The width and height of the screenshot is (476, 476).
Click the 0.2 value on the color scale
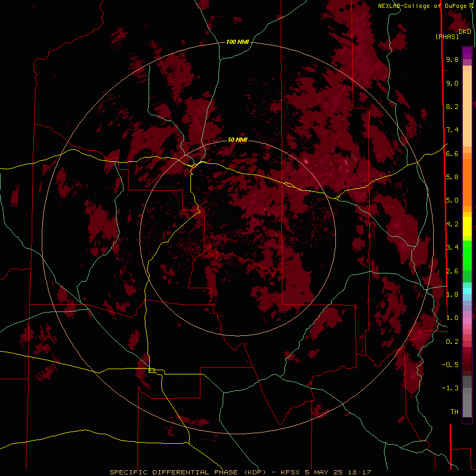tap(452, 342)
